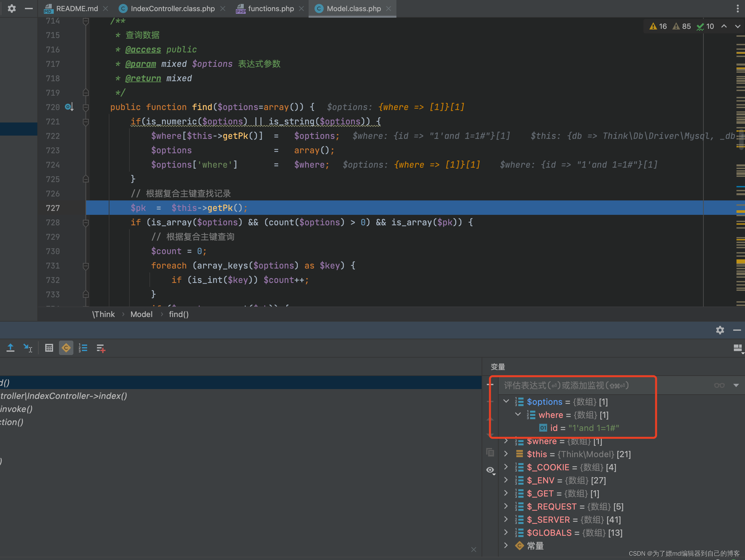Screen dimensions: 745x560
Task: Expand the $_SERVER array variable
Action: click(506, 520)
